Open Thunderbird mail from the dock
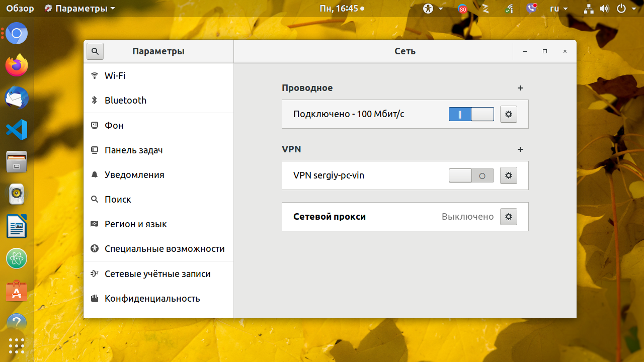 (17, 98)
